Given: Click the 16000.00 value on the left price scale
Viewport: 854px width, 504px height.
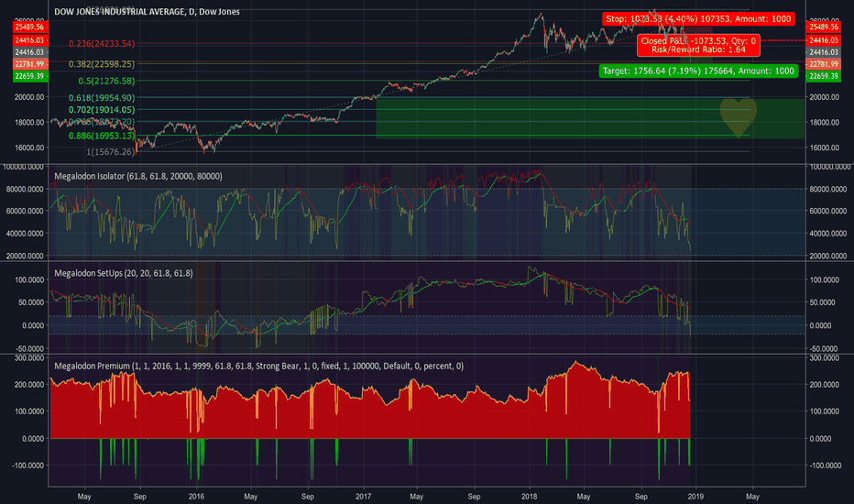Looking at the screenshot, I should (x=29, y=148).
